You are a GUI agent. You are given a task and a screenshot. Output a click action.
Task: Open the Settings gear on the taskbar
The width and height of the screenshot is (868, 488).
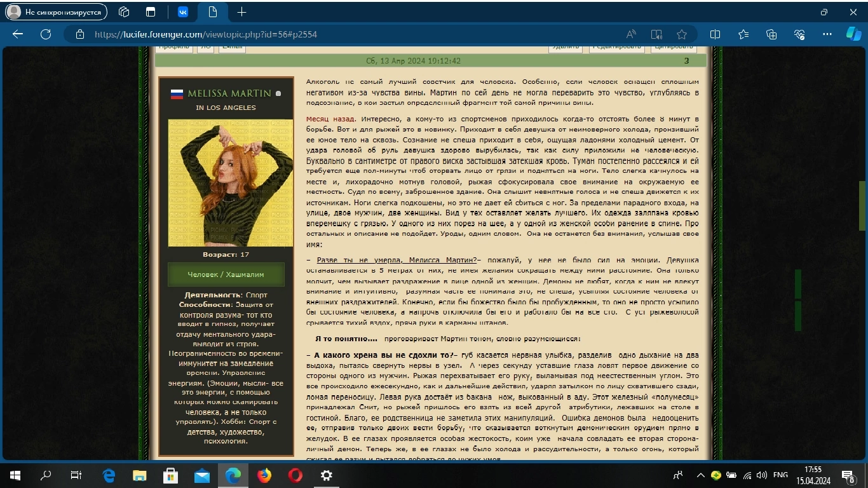pos(326,475)
